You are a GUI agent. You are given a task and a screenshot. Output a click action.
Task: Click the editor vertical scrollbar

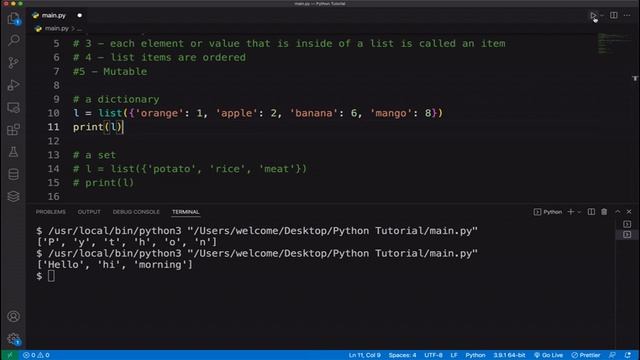point(635,118)
